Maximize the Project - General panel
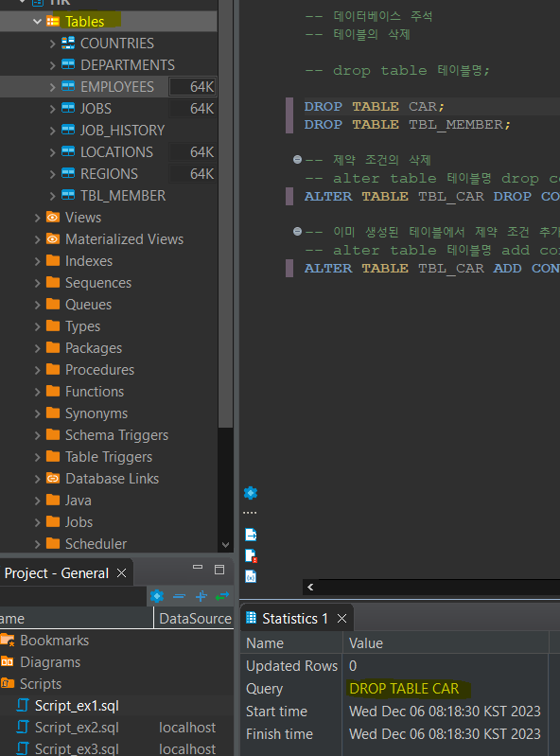Viewport: 560px width, 756px height. 219,570
